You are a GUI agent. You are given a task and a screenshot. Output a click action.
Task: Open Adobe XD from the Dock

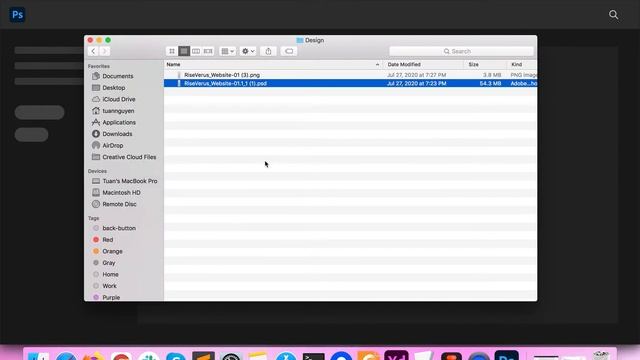396,355
